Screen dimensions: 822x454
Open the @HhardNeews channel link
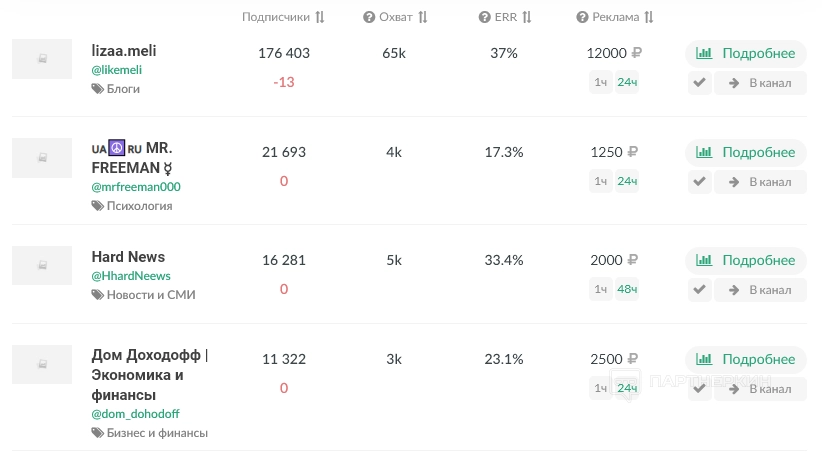[131, 276]
